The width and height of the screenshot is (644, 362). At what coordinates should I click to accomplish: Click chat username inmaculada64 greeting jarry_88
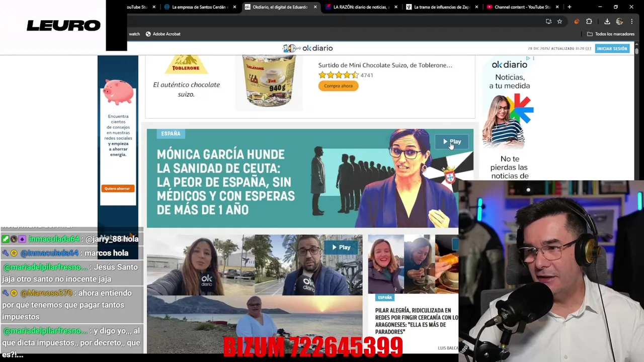pos(54,239)
